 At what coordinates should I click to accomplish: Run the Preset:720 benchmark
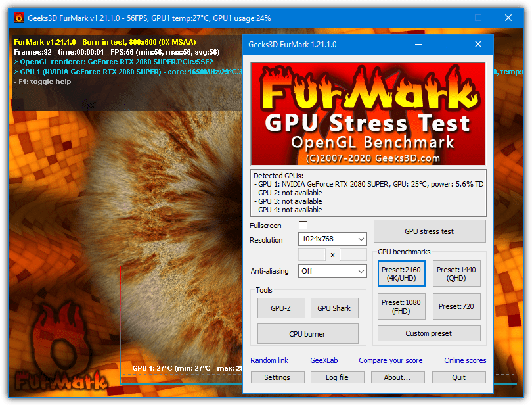456,306
